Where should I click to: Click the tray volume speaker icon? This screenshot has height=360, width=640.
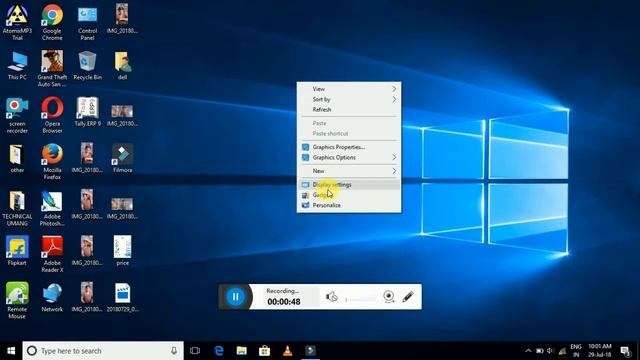pos(550,351)
